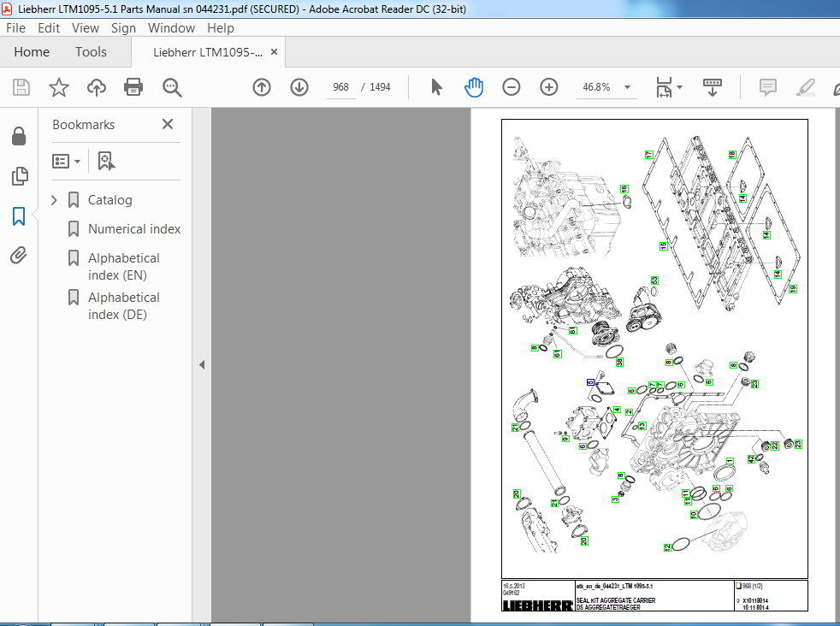Click part label 53 on diagram
Viewport: 840px width, 626px height.
tap(654, 281)
